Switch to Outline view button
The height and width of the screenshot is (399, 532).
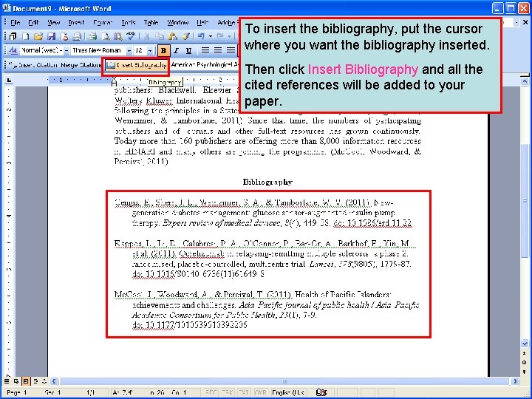coord(35,381)
